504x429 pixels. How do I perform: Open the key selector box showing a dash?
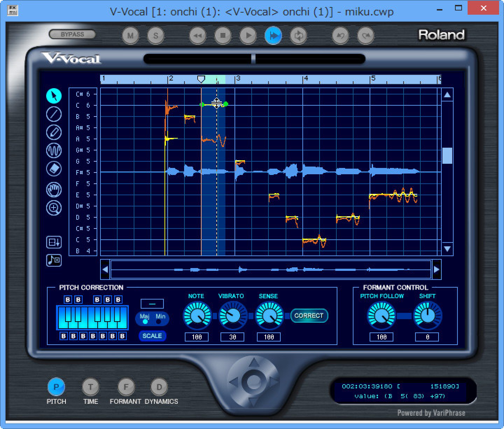click(152, 303)
